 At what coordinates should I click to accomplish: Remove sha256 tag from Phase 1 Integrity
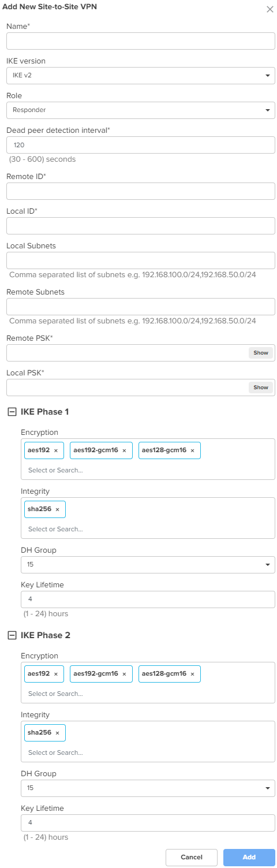[57, 509]
